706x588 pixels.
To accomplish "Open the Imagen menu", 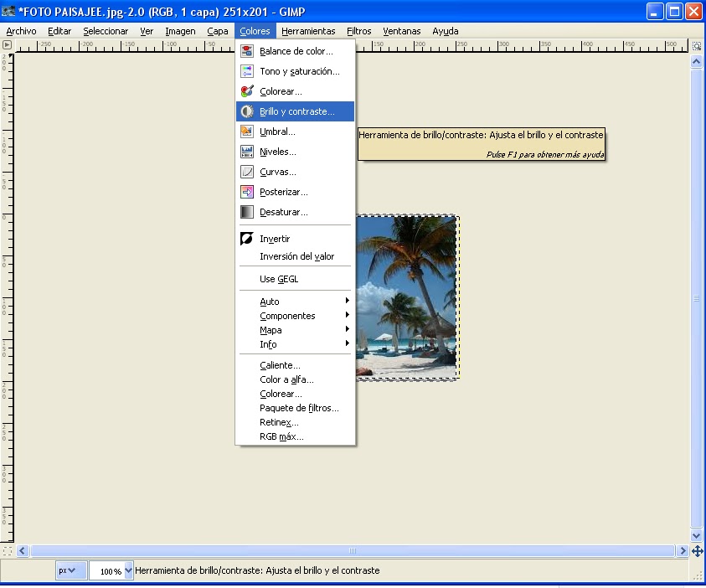I will (180, 31).
